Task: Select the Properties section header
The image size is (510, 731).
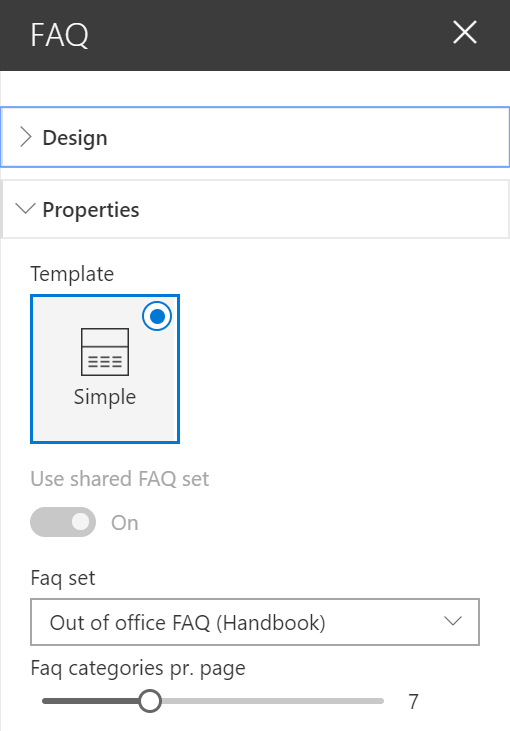Action: pyautogui.click(x=255, y=209)
